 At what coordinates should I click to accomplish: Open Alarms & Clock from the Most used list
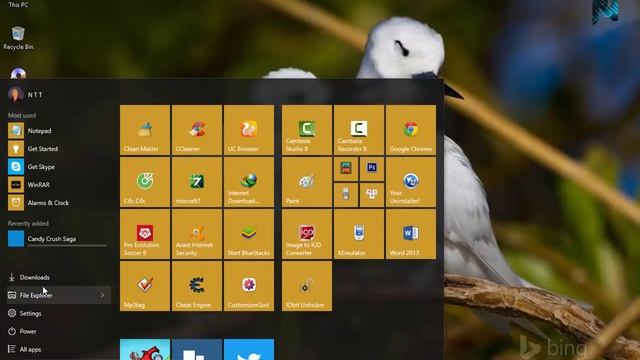click(x=57, y=202)
